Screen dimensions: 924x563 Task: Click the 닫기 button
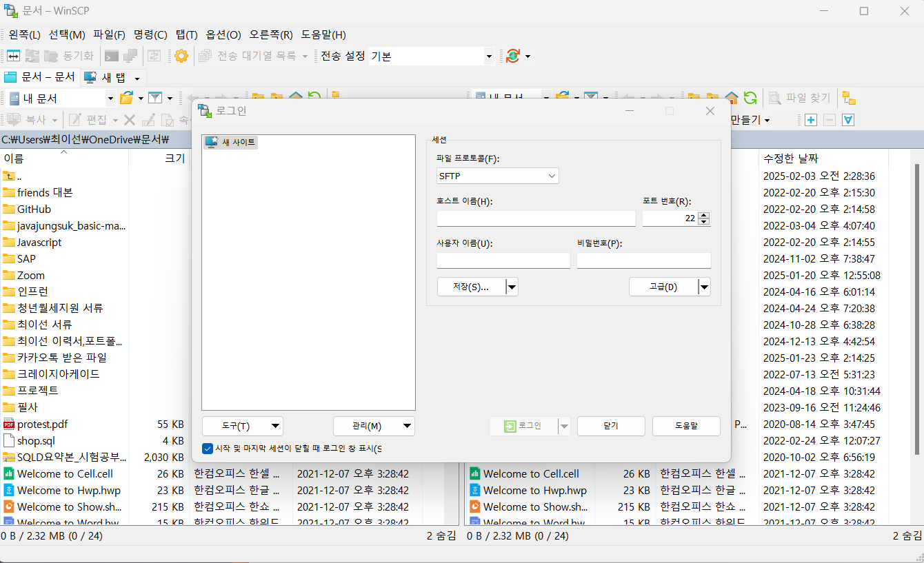pos(611,426)
